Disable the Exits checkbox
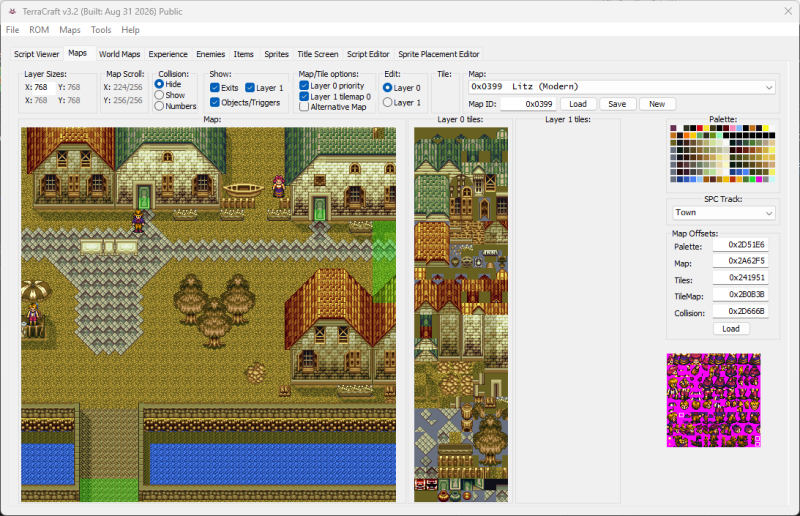Image resolution: width=800 pixels, height=516 pixels. [215, 88]
